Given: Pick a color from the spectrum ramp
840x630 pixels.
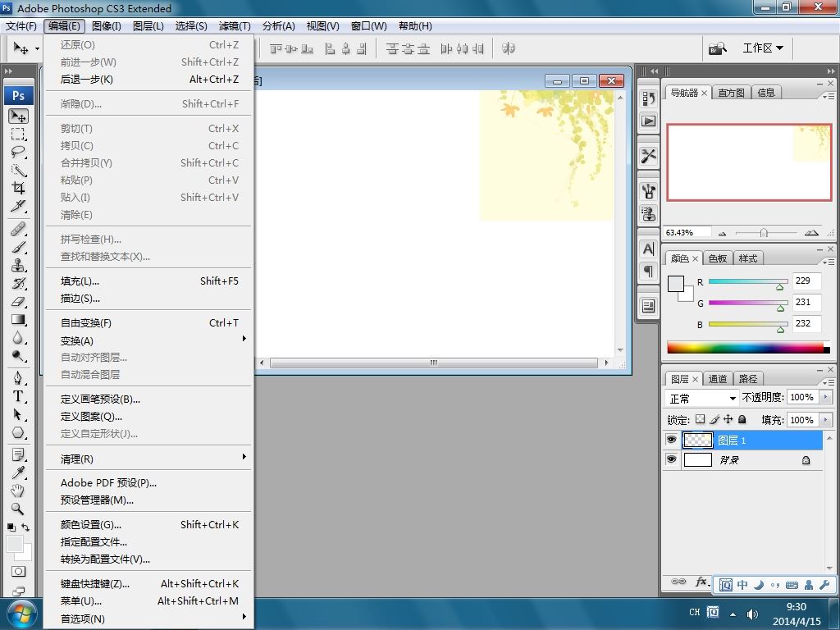Looking at the screenshot, I should 748,347.
